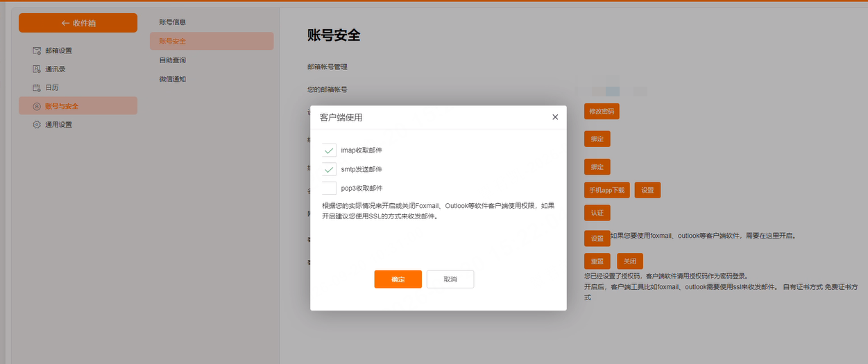Cancel the dialog via 取消 button

450,279
